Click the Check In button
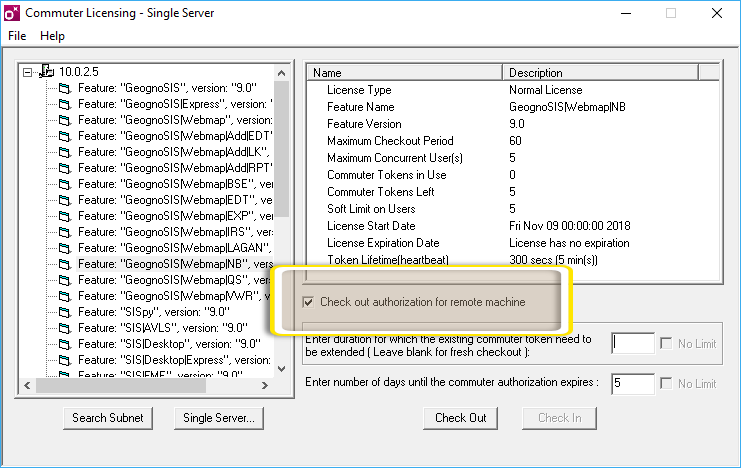The height and width of the screenshot is (468, 741). tap(559, 418)
